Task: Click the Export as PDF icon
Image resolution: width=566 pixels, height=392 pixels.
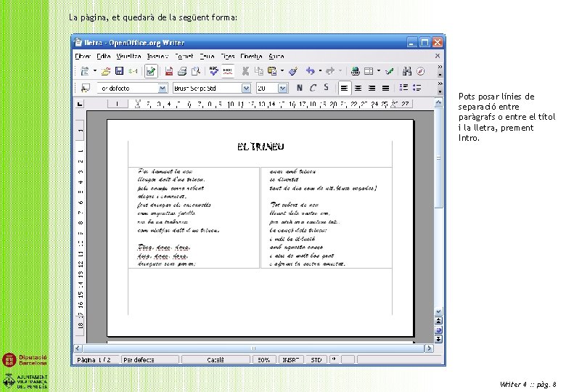Action: click(x=168, y=71)
